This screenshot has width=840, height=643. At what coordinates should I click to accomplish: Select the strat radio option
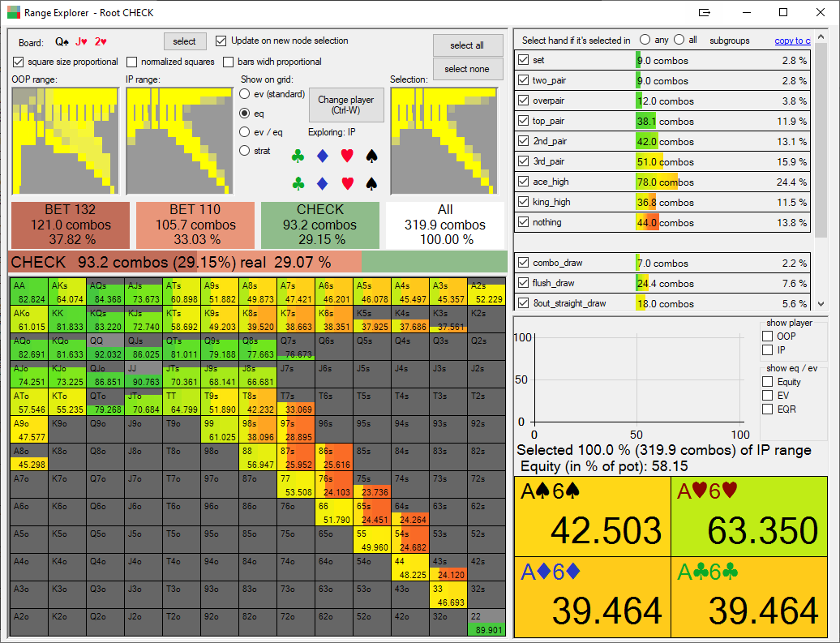[x=244, y=151]
